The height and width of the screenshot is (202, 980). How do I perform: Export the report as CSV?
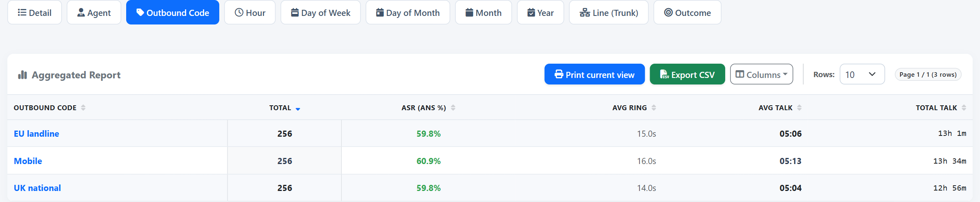click(x=687, y=74)
